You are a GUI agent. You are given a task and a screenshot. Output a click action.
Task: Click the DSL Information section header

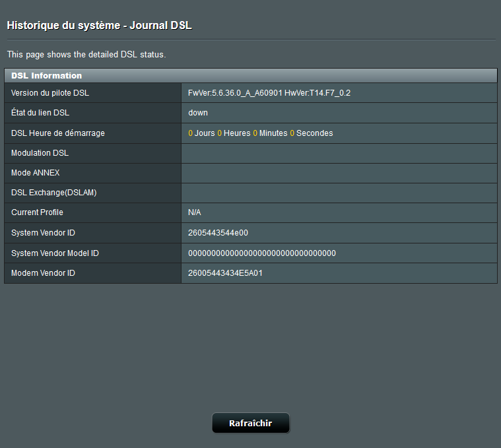(47, 76)
